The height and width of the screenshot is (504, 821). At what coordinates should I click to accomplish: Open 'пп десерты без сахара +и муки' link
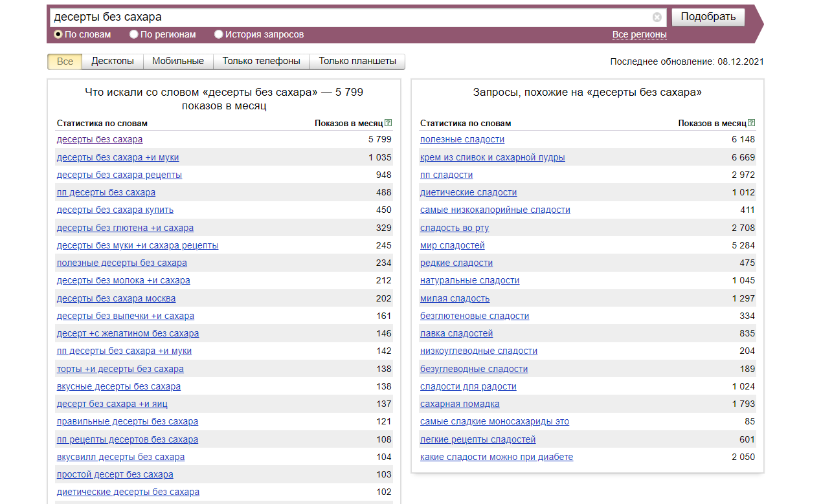pyautogui.click(x=124, y=351)
